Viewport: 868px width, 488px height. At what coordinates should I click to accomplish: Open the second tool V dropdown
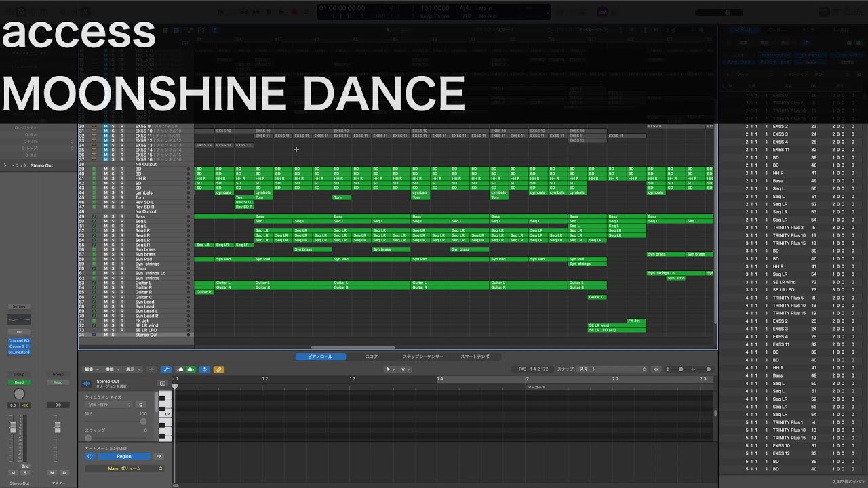point(406,369)
